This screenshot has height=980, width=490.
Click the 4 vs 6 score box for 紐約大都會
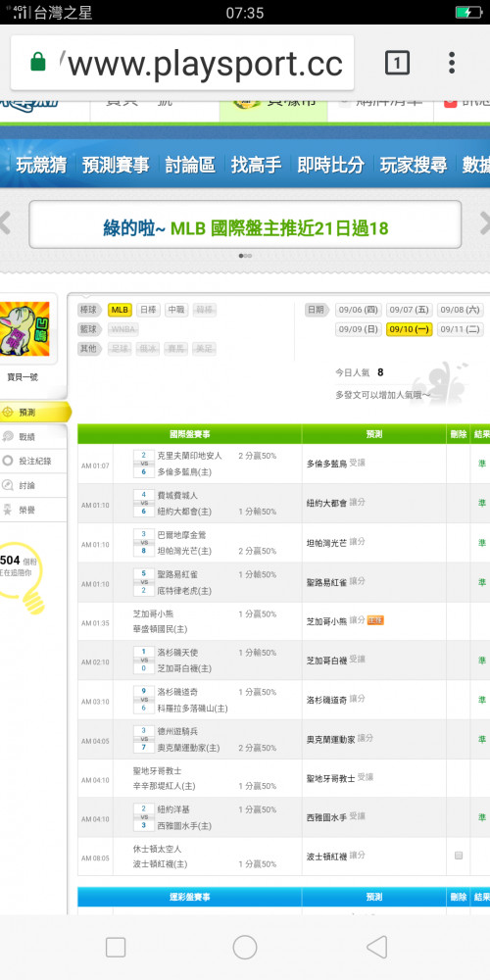tap(144, 503)
